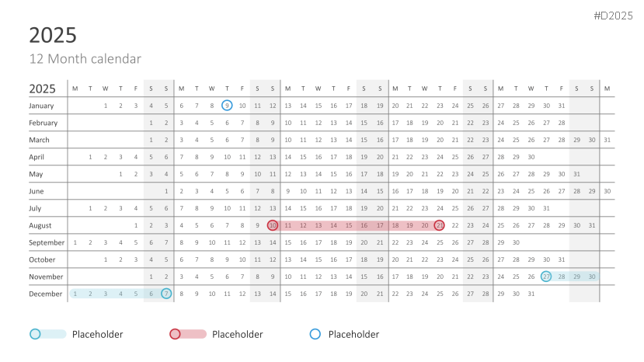The height and width of the screenshot is (362, 644).
Task: Select the red-circled 21 in August
Action: 440,225
